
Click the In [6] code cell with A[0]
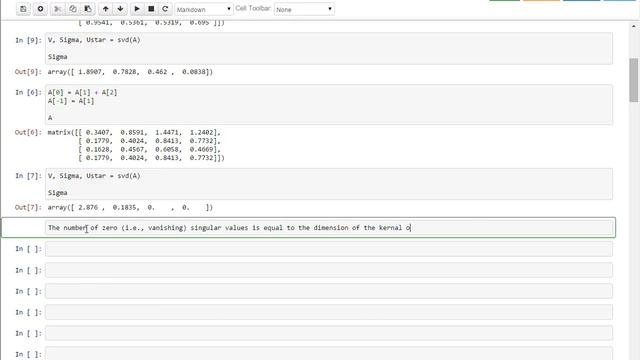329,104
